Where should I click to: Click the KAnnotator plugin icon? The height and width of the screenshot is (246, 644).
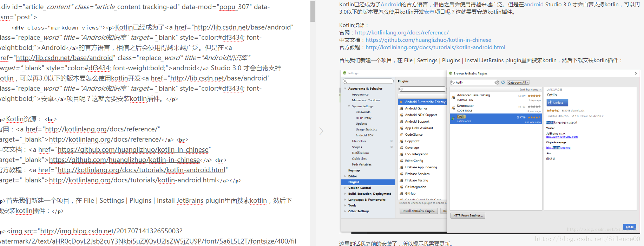pos(453,108)
